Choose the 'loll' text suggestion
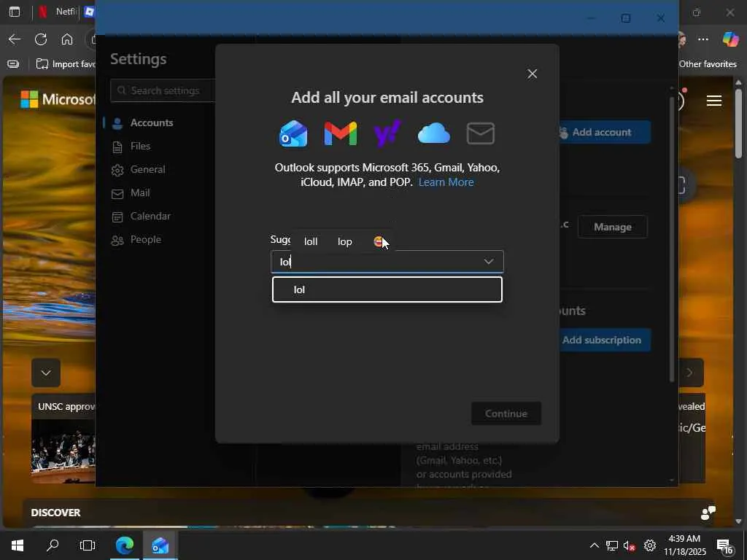The width and height of the screenshot is (747, 560). 311,241
